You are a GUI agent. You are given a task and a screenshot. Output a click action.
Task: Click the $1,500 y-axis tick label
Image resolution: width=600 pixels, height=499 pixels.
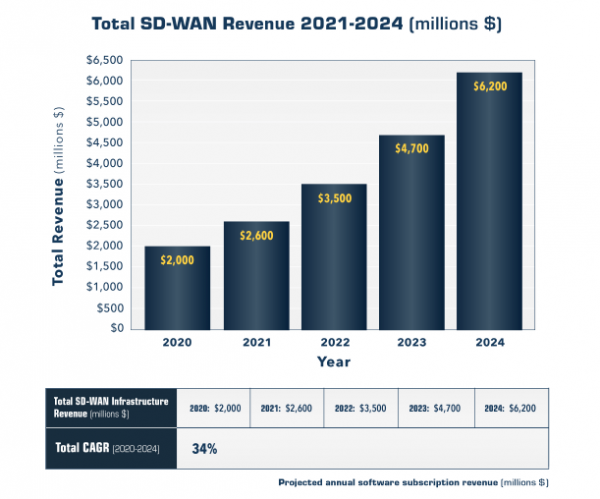(104, 266)
